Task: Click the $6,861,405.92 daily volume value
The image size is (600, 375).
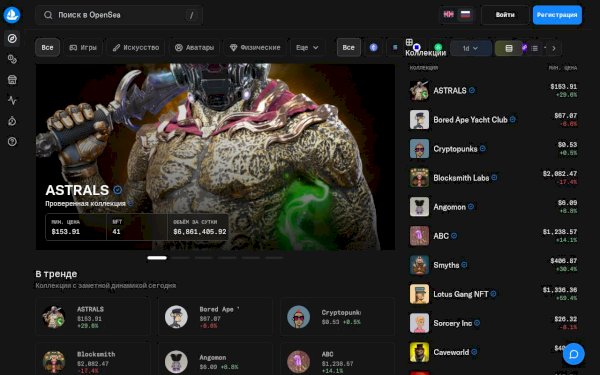Action: coord(200,232)
